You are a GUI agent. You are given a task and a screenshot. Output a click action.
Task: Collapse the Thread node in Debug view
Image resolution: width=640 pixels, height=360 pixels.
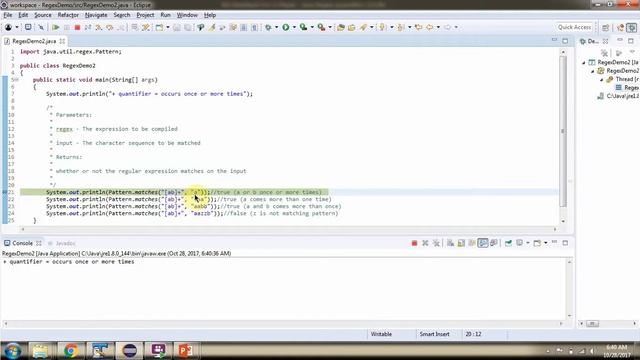point(601,80)
